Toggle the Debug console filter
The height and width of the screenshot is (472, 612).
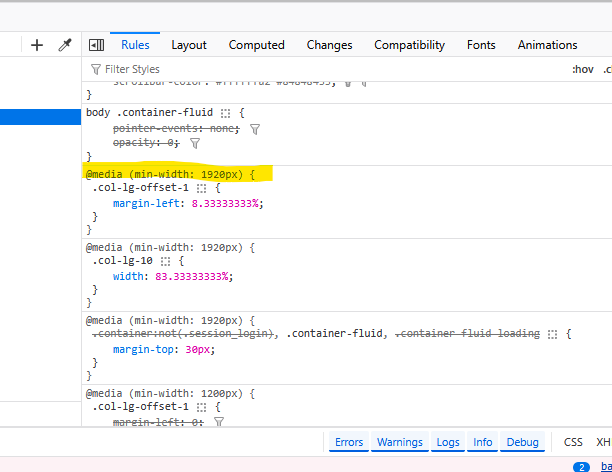coord(522,442)
